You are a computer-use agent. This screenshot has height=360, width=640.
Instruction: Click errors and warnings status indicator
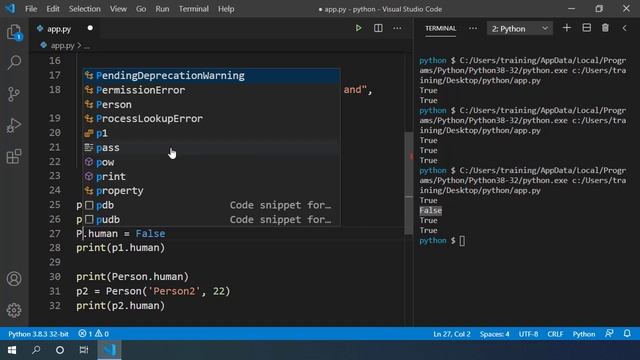click(93, 334)
